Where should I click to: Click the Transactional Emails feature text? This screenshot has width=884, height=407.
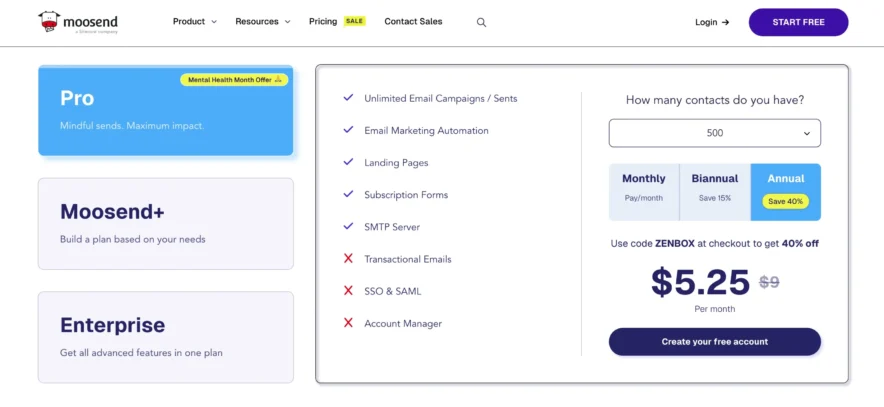tap(408, 259)
